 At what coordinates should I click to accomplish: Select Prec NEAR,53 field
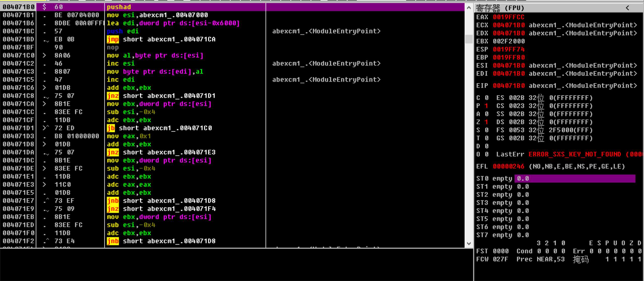pos(540,259)
